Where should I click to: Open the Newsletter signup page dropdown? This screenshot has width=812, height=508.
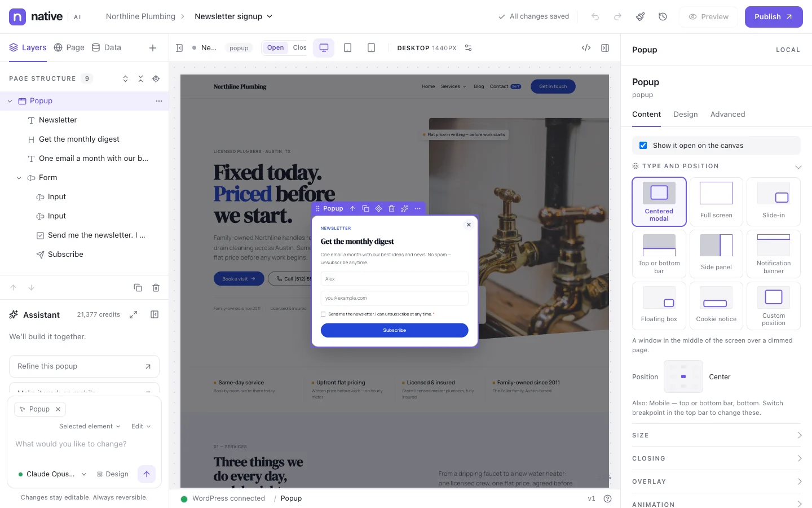coord(233,16)
